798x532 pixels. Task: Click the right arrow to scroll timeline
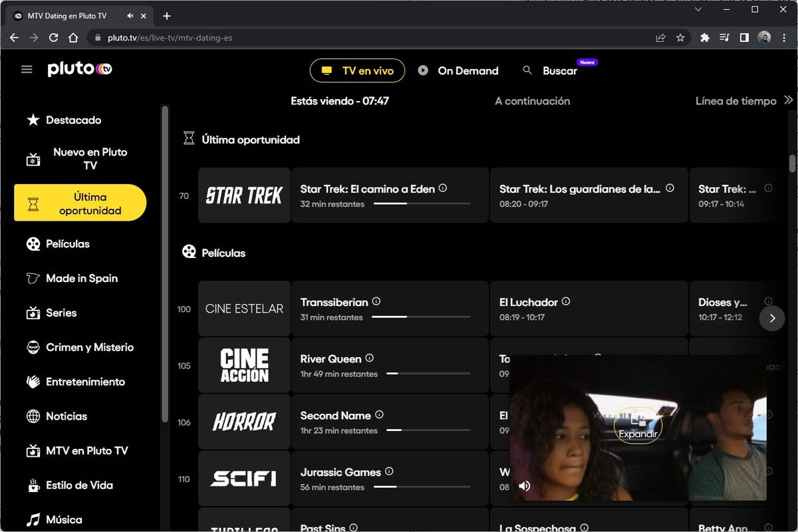click(x=771, y=319)
